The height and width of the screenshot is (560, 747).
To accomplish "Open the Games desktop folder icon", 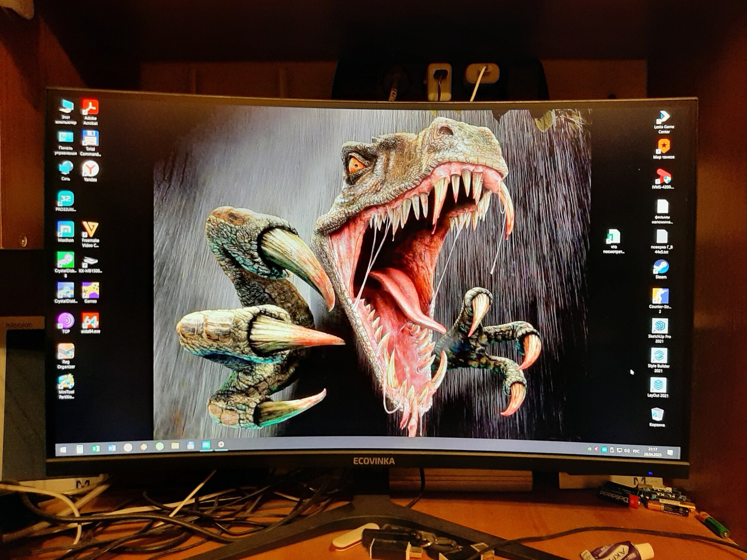I will click(x=90, y=293).
